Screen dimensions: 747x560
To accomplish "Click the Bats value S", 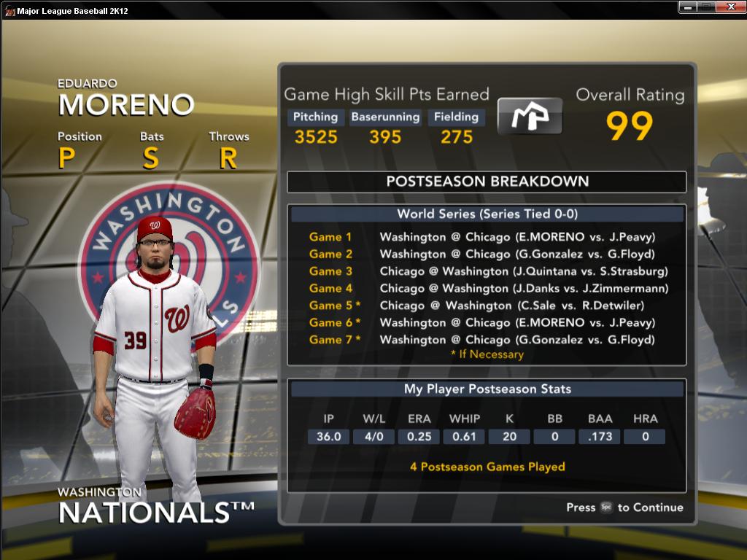I will 151,158.
